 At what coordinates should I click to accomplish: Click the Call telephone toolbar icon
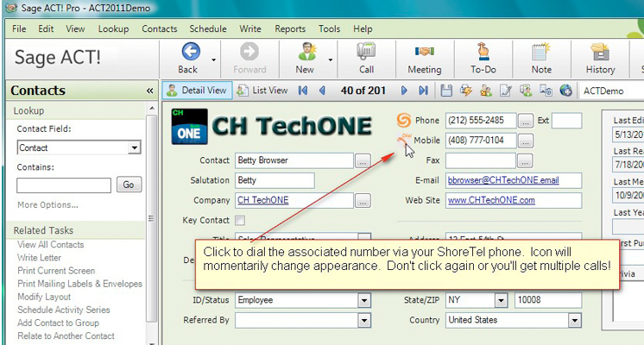coord(366,52)
